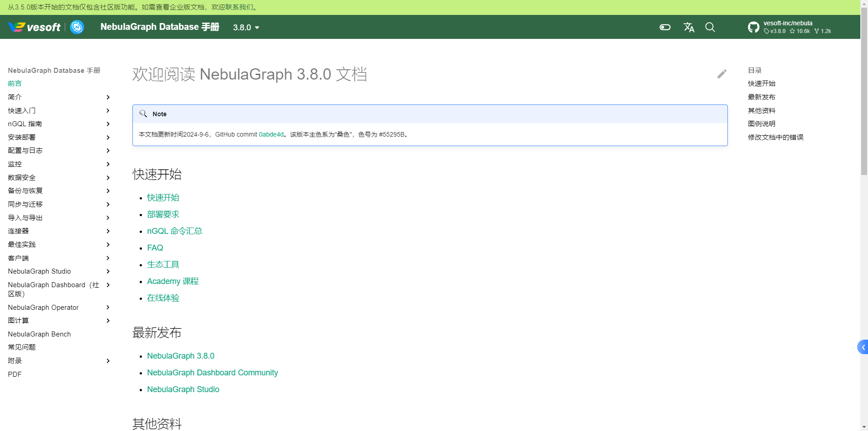Jump to 快速开始 in table of contents
The width and height of the screenshot is (868, 431).
[x=761, y=84]
